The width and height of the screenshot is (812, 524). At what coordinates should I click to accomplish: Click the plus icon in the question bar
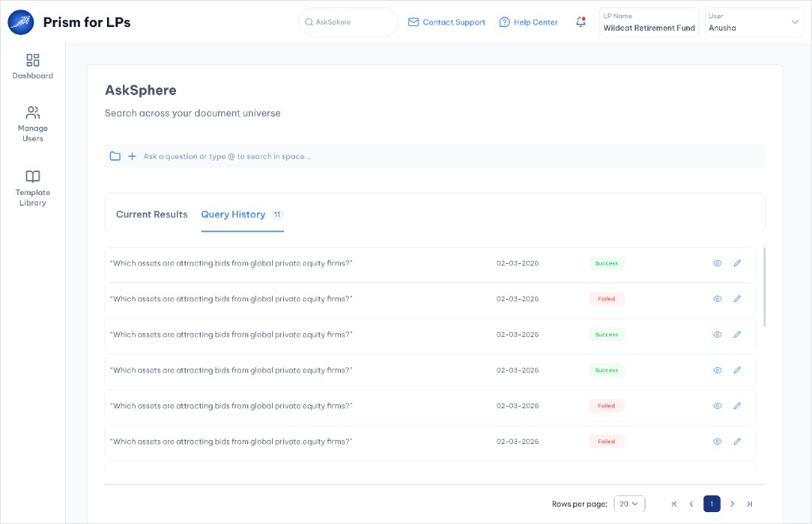click(x=132, y=156)
